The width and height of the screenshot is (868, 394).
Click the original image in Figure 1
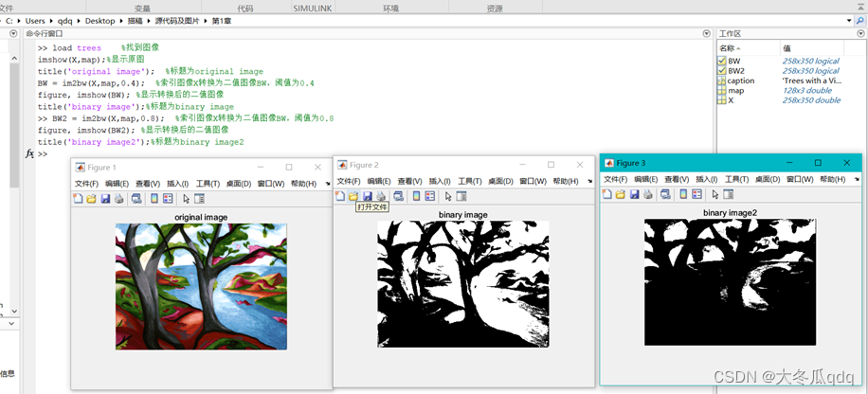pos(202,287)
